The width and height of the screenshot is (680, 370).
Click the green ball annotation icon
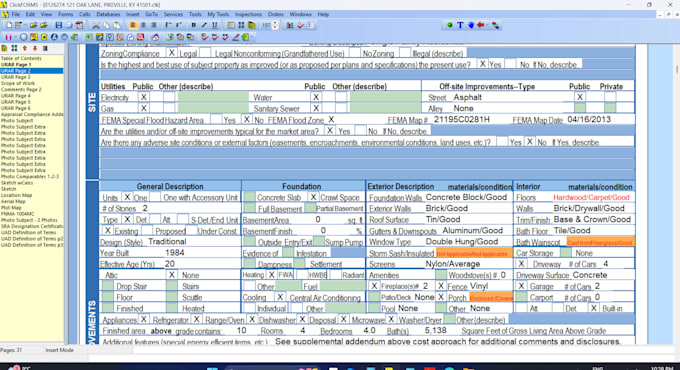[x=450, y=25]
